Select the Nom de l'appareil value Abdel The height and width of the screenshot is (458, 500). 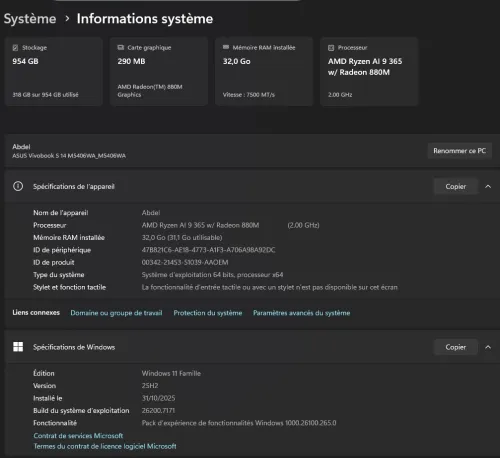[x=151, y=213]
